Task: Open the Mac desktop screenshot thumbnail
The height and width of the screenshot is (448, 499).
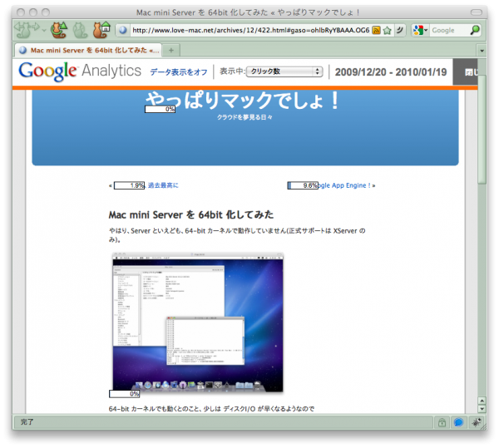Action: (x=198, y=322)
